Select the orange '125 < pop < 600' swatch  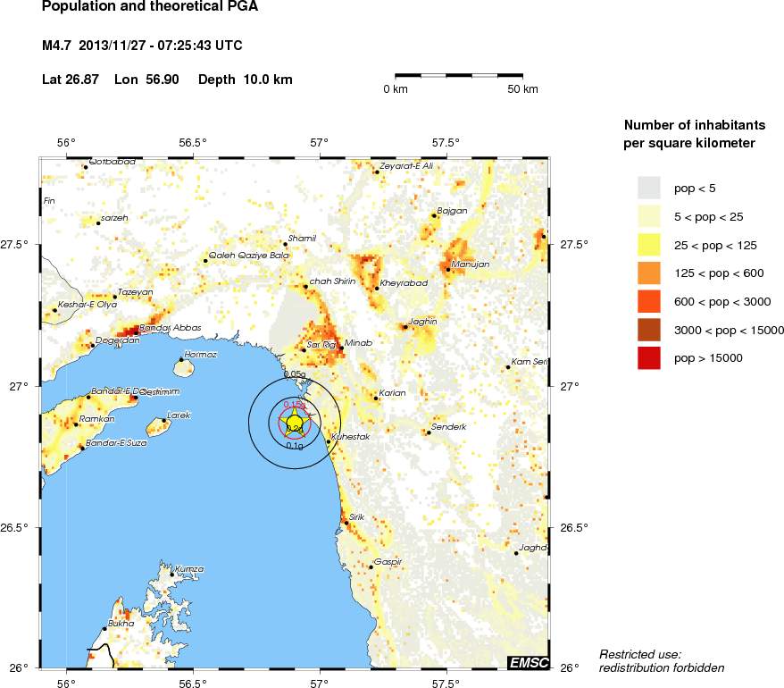(x=648, y=273)
